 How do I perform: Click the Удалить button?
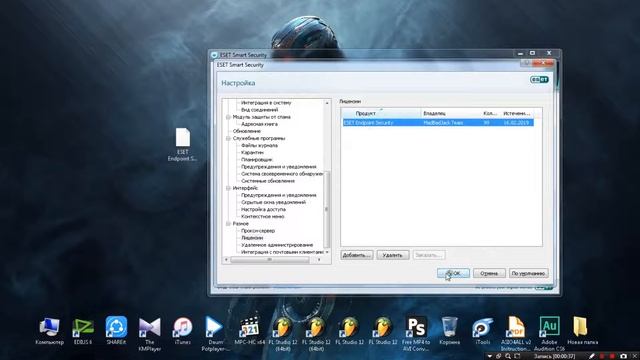(393, 255)
